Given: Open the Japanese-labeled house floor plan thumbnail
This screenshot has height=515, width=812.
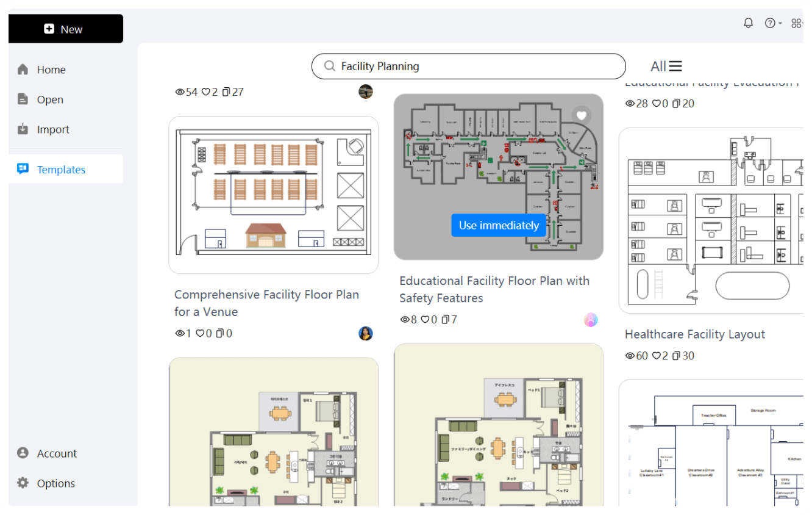Looking at the screenshot, I should coord(499,425).
